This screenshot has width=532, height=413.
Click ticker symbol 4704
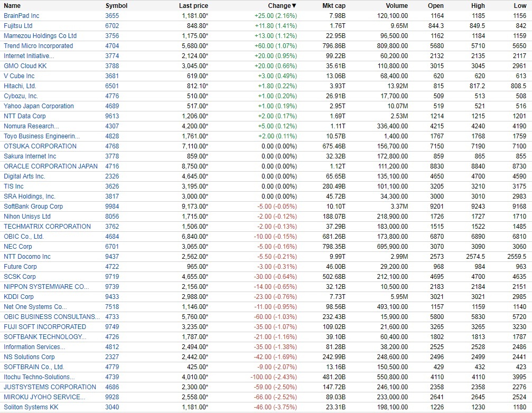pyautogui.click(x=112, y=46)
